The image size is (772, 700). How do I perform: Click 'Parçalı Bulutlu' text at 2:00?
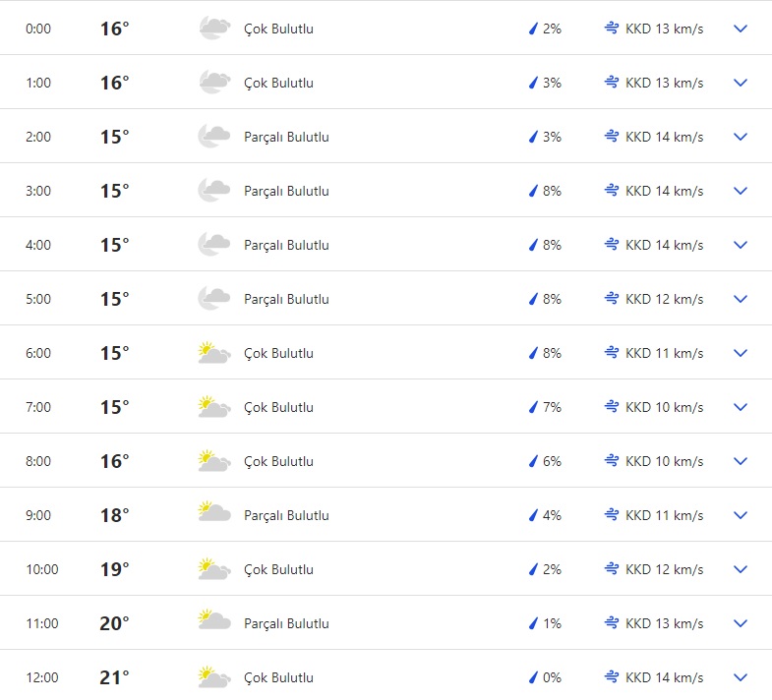point(286,137)
